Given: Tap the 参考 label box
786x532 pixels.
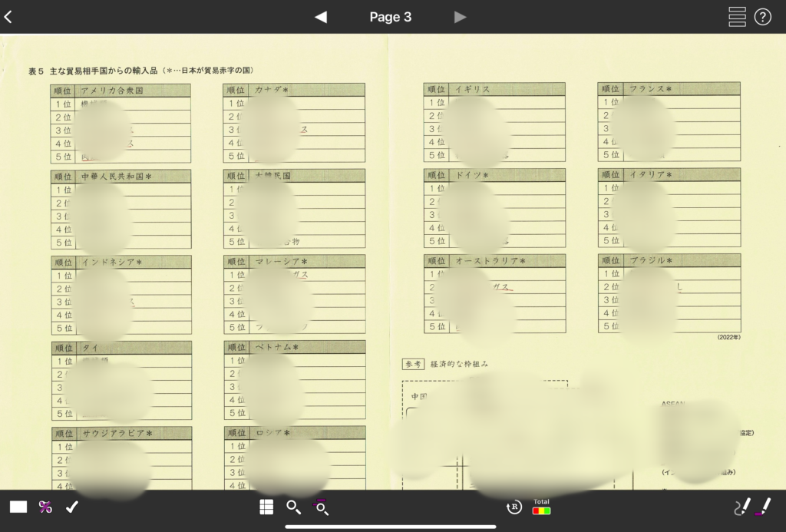Looking at the screenshot, I should point(413,364).
